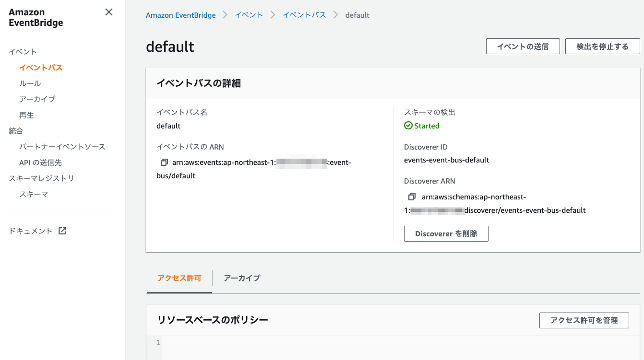Select the 統合 section heading
Image resolution: width=644 pixels, height=360 pixels.
point(16,131)
